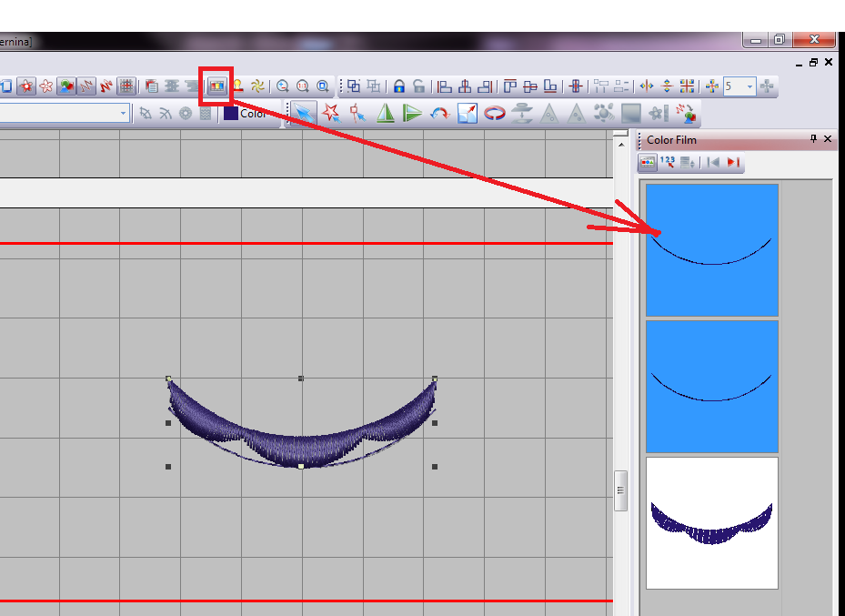
Task: Click the Space Evenly Down icon
Action: pos(621,86)
